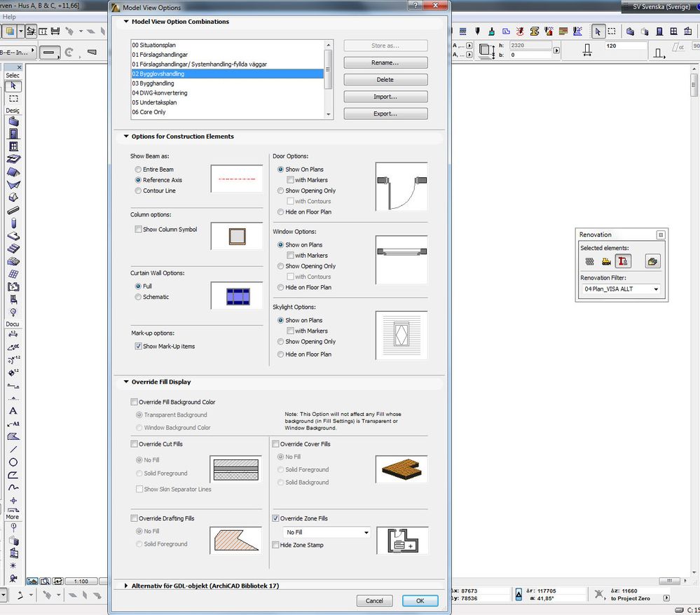This screenshot has width=700, height=615.
Task: Activate the Label tool (A1 arrow)
Action: click(x=13, y=424)
